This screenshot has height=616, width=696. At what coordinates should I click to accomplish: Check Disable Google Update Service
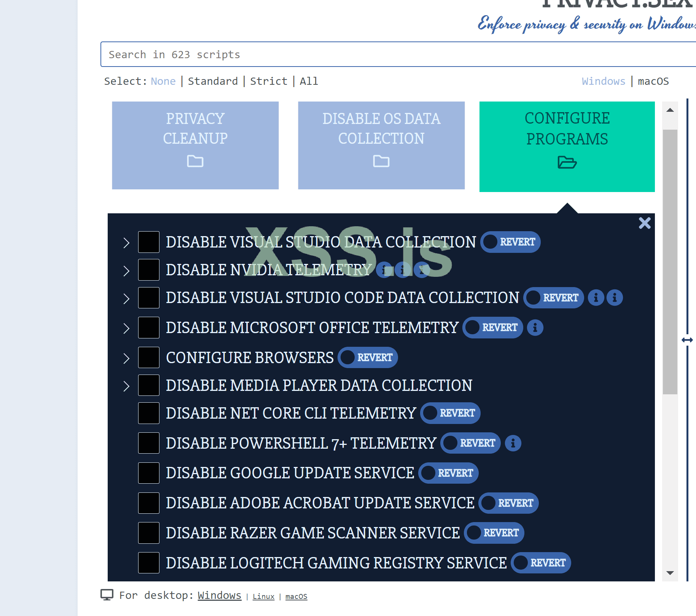[x=149, y=473]
